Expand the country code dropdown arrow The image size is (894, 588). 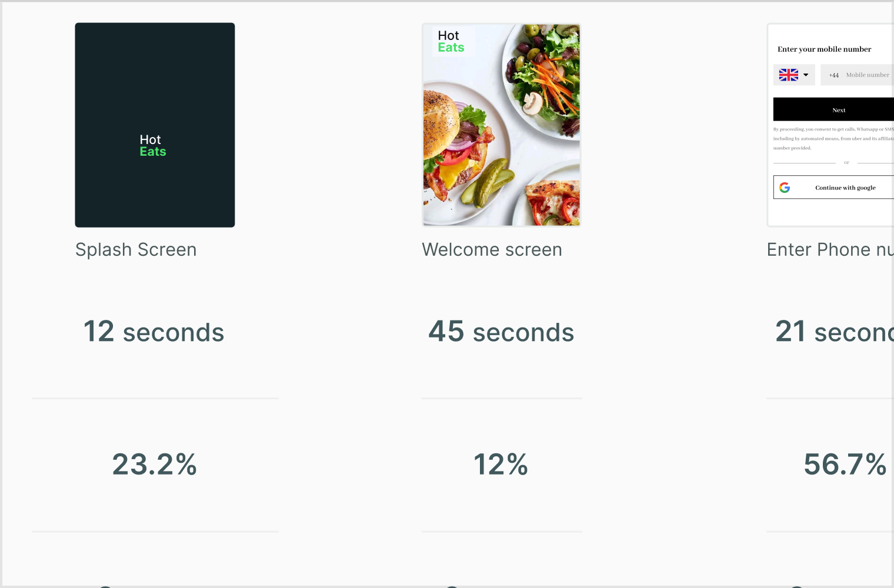[806, 75]
